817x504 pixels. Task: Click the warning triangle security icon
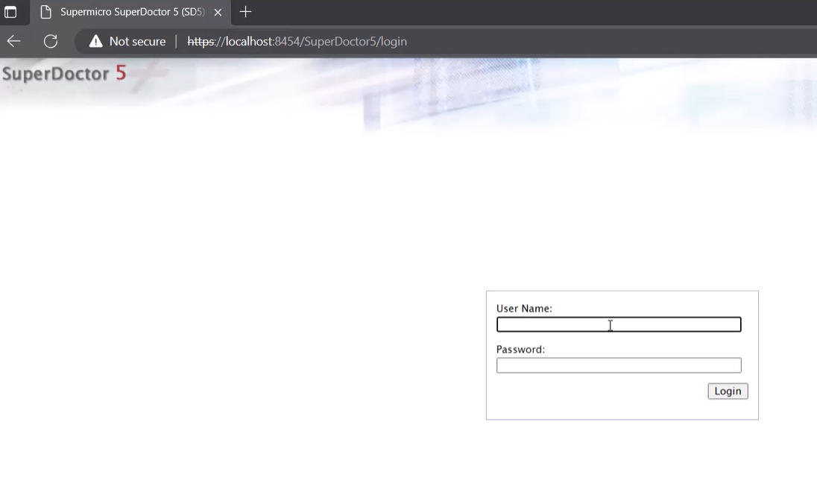coord(95,41)
